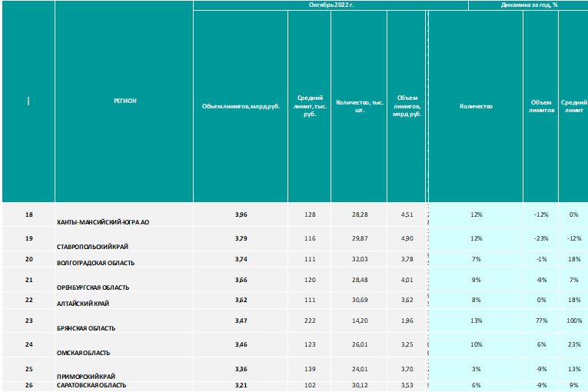Click value 3,36 in Приморский край row
Screen dimensions: 588x392
(x=241, y=369)
